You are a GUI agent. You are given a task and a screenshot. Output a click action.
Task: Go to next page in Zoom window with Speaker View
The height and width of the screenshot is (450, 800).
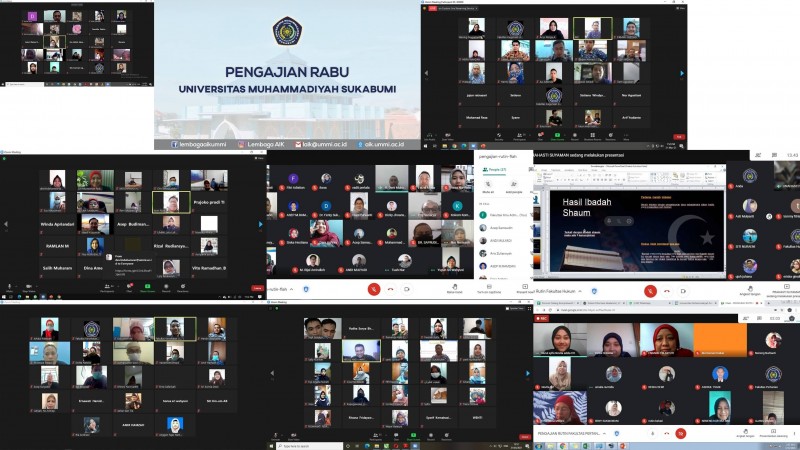[x=528, y=373]
